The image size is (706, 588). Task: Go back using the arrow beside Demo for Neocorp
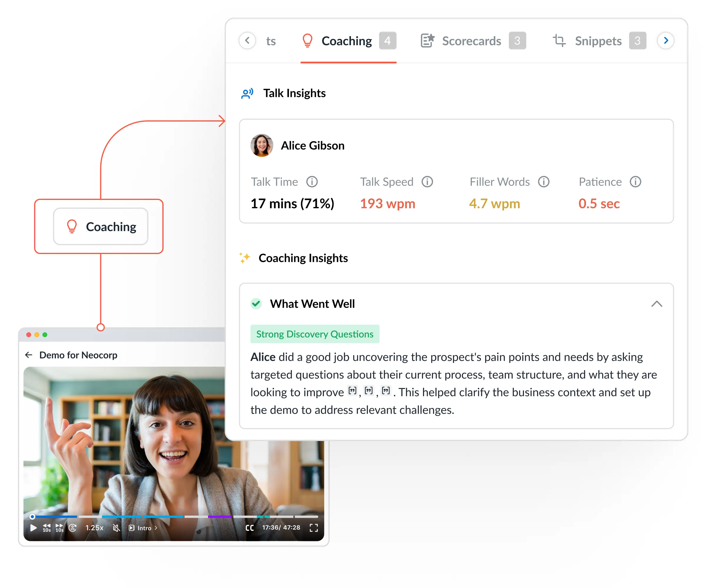(29, 355)
